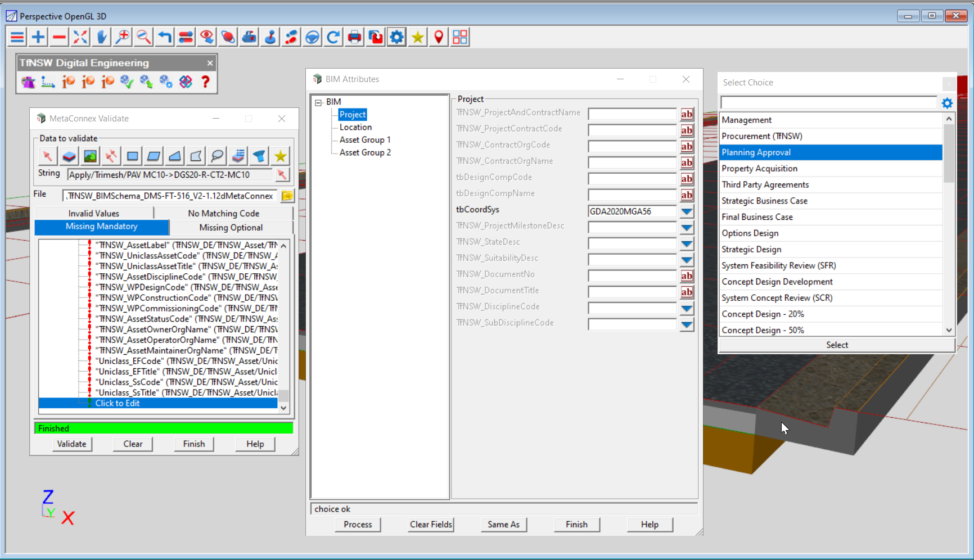Click the printer icon in view toolbar

pyautogui.click(x=354, y=37)
